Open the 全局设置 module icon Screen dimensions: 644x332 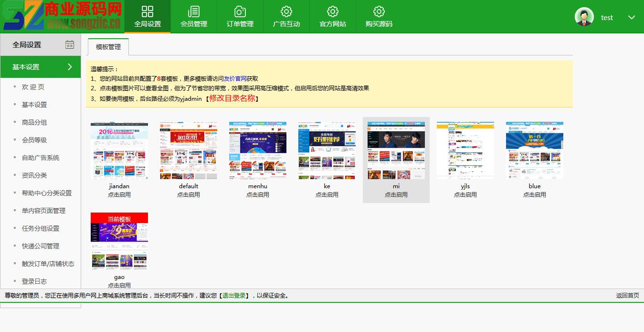click(147, 16)
